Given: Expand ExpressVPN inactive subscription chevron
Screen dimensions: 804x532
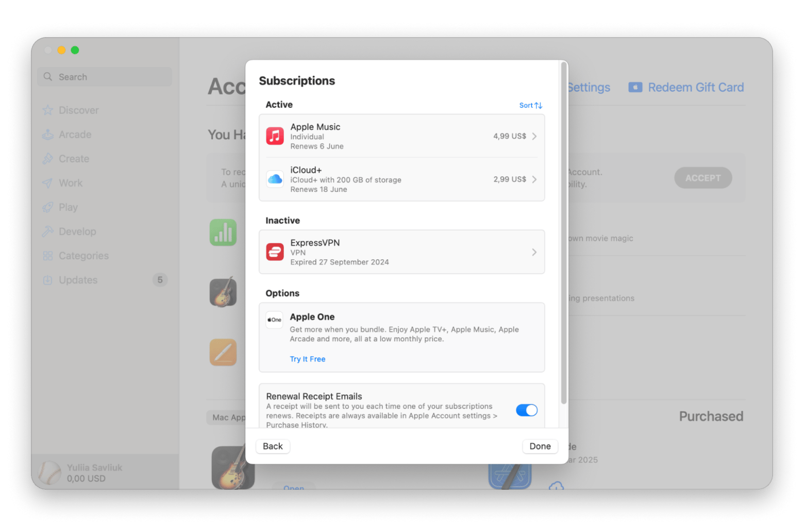Looking at the screenshot, I should 534,252.
